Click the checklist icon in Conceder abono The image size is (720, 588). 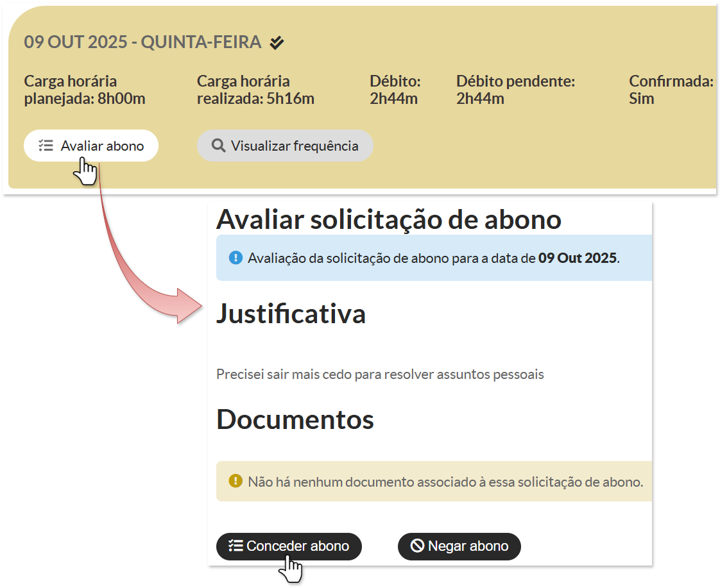pos(235,546)
